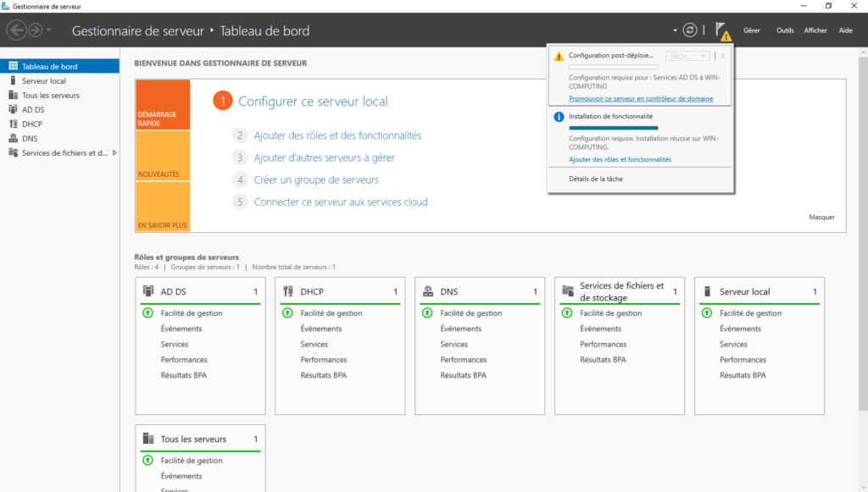Open the navigation history dropdown arrow
The height and width of the screenshot is (492, 868).
click(x=50, y=30)
